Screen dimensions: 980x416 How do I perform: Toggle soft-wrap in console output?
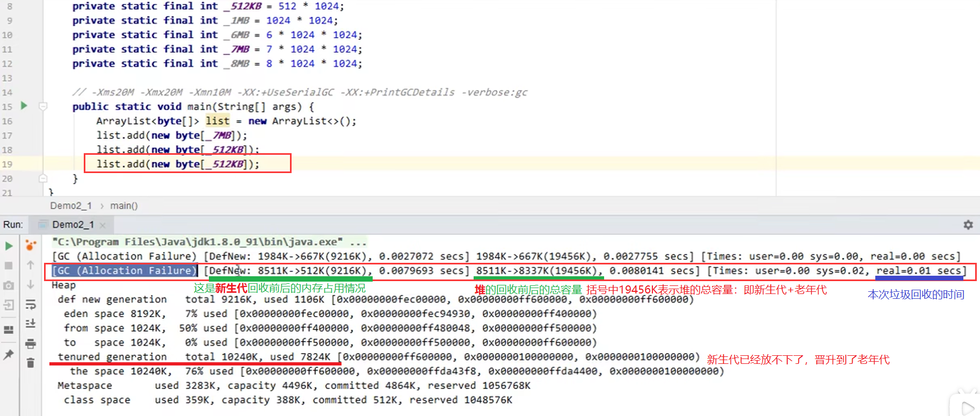point(31,305)
